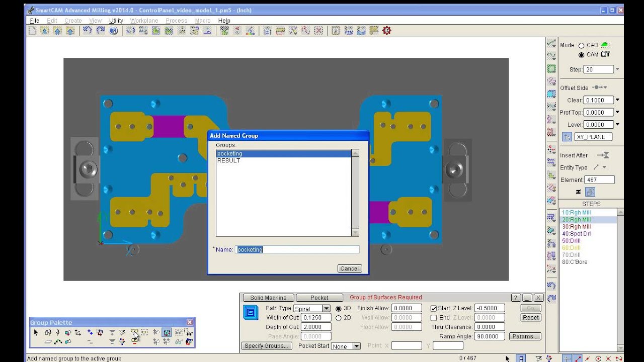The width and height of the screenshot is (644, 362).
Task: Click the glasses icon in Group Palette
Action: click(179, 342)
